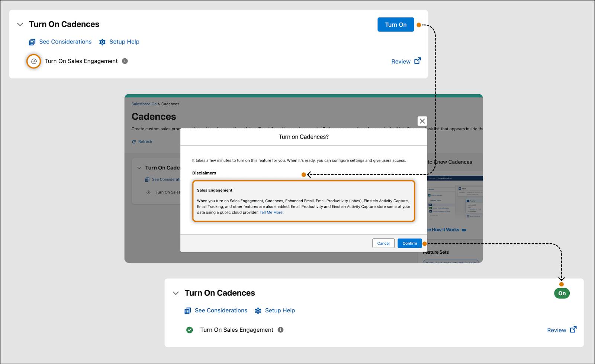Click the blue Turn On button
This screenshot has width=595, height=364.
pyautogui.click(x=396, y=25)
